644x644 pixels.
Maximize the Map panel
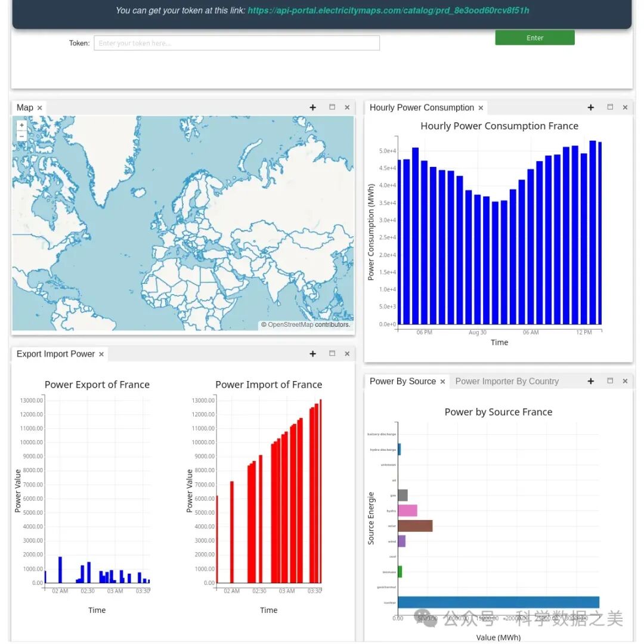pos(332,107)
